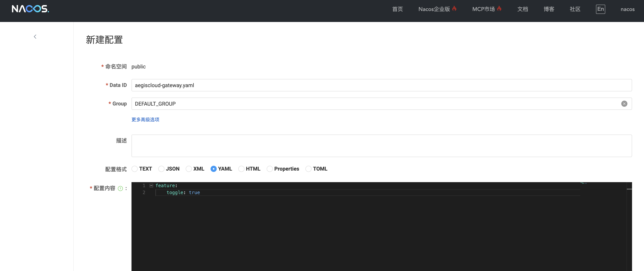Click the flame icon beside Nacos企业版
This screenshot has width=644, height=271.
click(454, 9)
